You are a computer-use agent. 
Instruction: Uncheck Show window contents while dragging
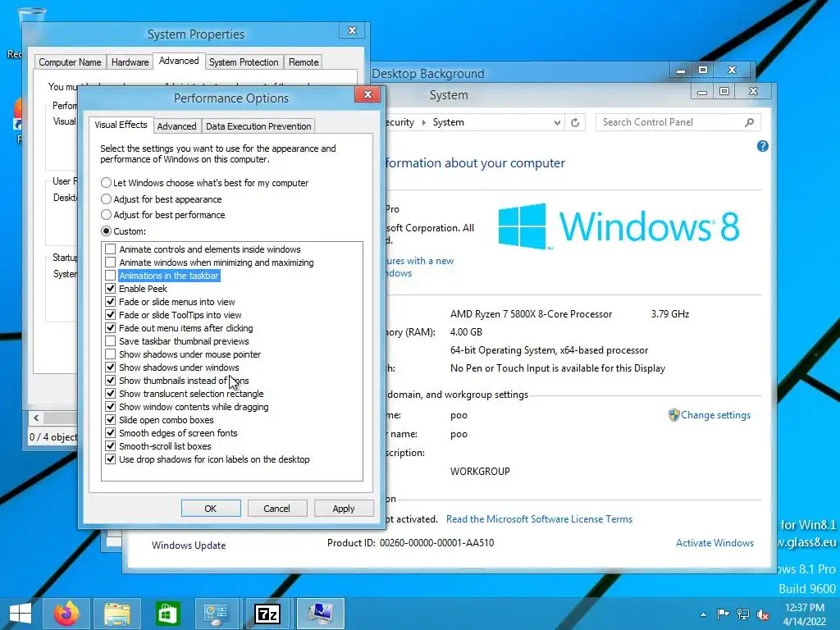click(x=111, y=407)
